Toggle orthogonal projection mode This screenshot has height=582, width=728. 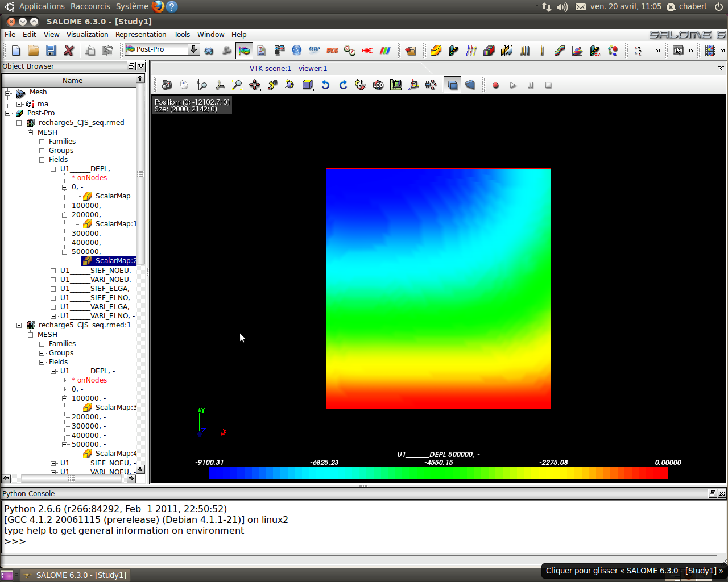click(453, 85)
